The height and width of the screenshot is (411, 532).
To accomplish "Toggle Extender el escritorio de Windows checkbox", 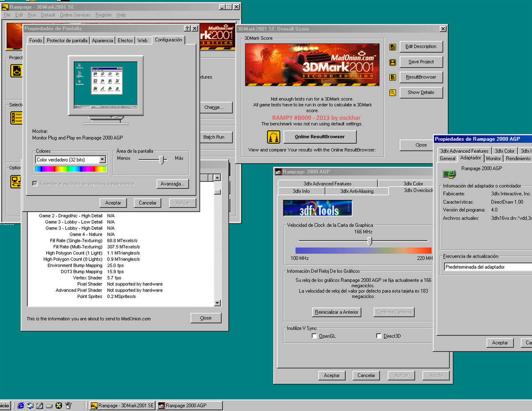I will tap(35, 184).
